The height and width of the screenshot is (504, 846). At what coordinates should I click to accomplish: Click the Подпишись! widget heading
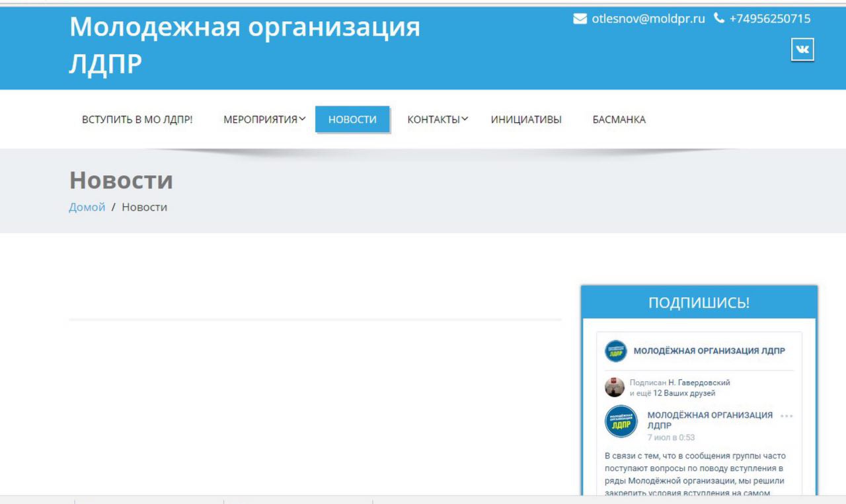pos(699,303)
